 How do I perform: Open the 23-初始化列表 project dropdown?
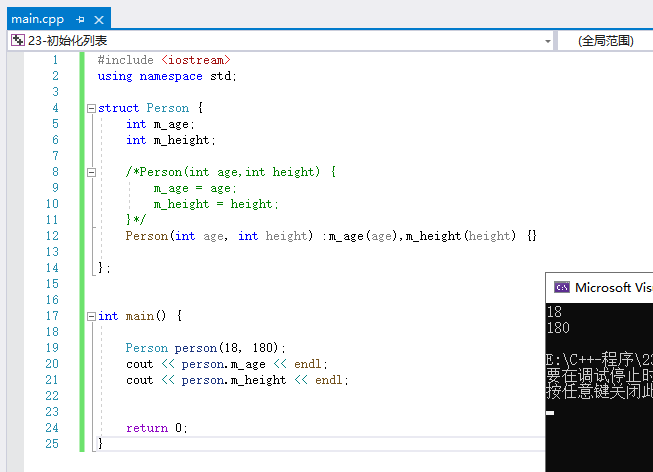(x=548, y=41)
